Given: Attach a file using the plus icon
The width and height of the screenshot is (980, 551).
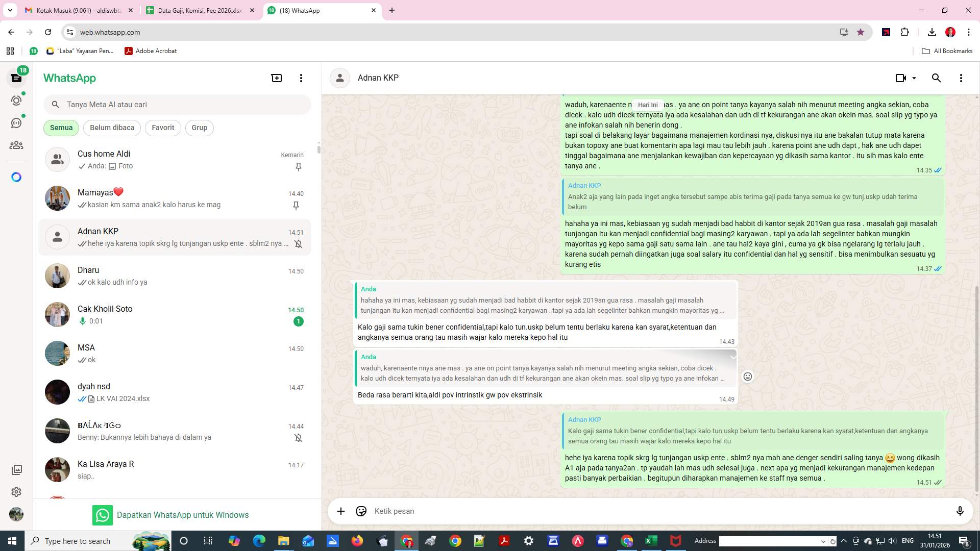Looking at the screenshot, I should point(341,511).
